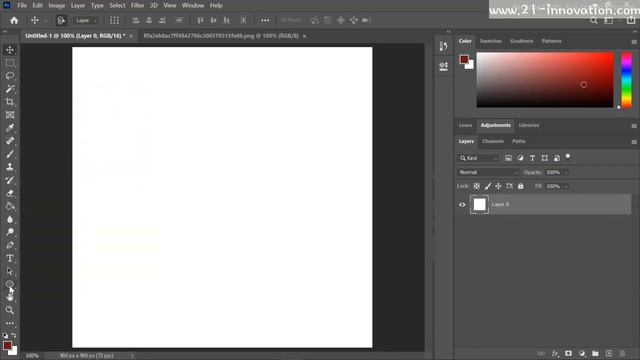
Task: Select the Dodge tool
Action: click(10, 232)
